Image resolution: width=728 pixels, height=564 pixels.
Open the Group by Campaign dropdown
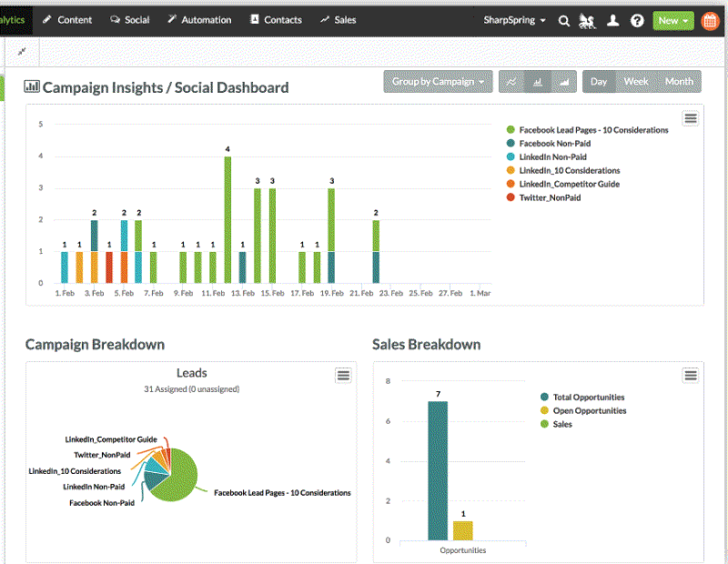[x=438, y=81]
